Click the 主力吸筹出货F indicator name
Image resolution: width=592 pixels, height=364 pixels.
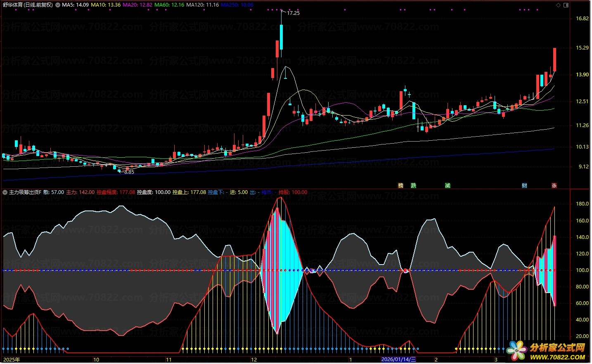click(x=25, y=192)
